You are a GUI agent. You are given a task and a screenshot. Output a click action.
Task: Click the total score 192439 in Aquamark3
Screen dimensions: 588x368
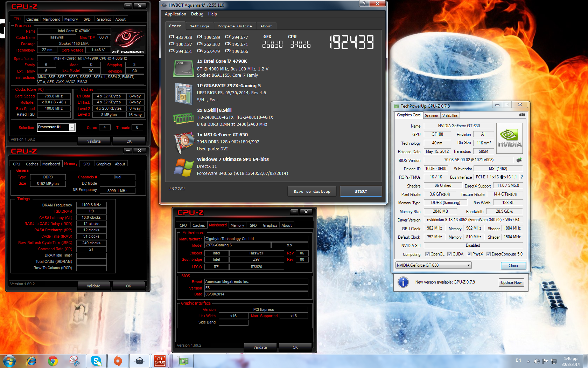pyautogui.click(x=352, y=42)
